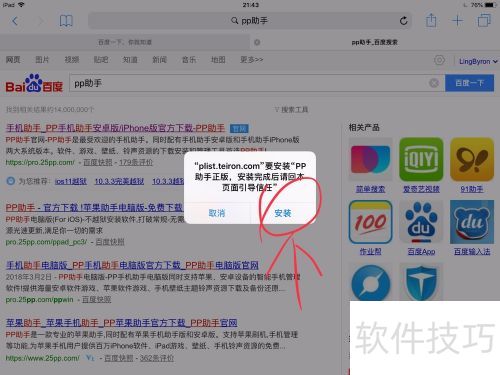Open the first result PP手机助手安卓版 link
Viewport: 500px width, 375px height.
(x=115, y=128)
